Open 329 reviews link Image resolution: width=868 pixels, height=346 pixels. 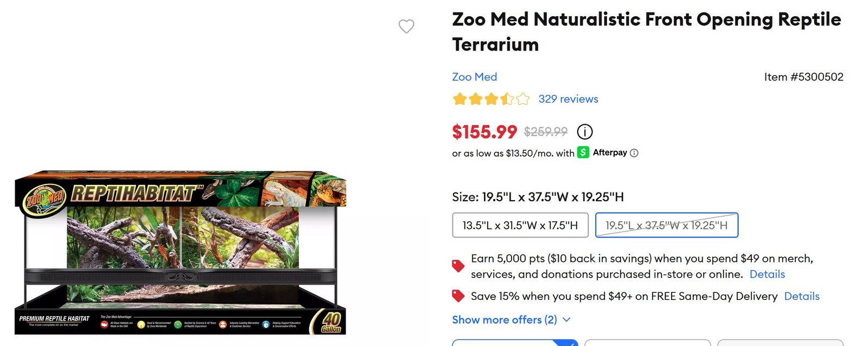568,99
